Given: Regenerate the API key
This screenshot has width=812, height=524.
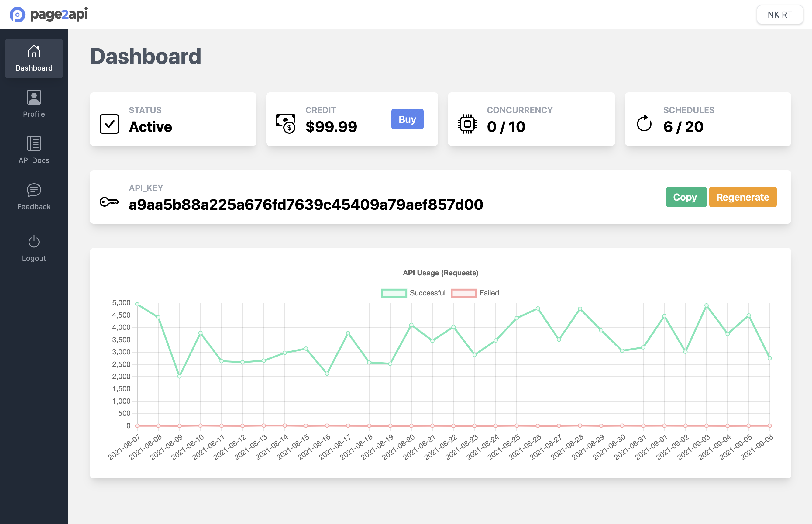Looking at the screenshot, I should click(x=742, y=197).
